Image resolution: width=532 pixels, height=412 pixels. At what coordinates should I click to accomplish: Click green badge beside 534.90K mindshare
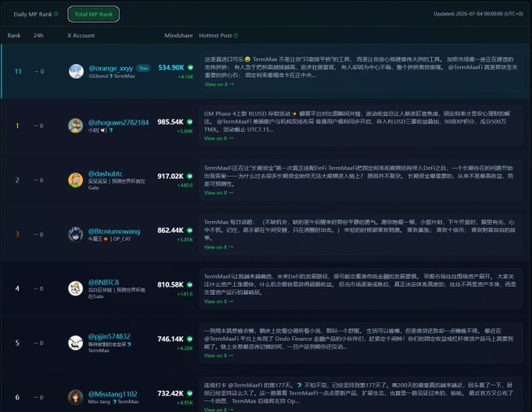(x=190, y=67)
